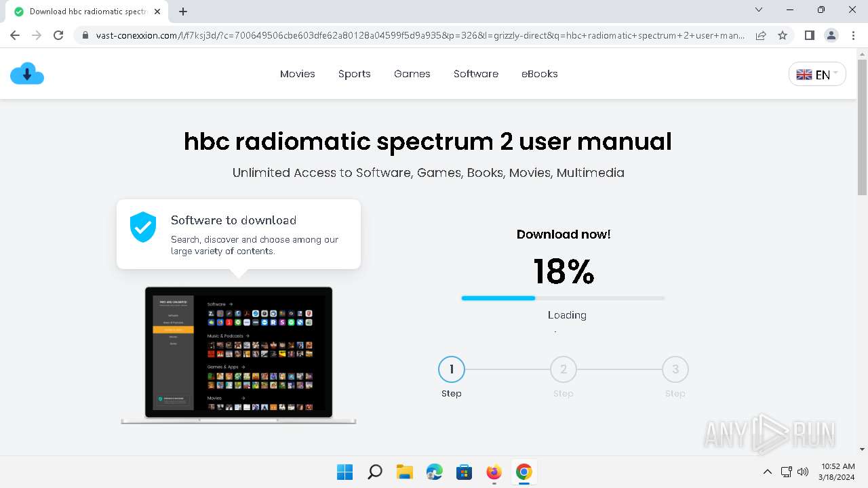Viewport: 868px width, 488px height.
Task: Bookmark this tab star icon
Action: point(783,35)
